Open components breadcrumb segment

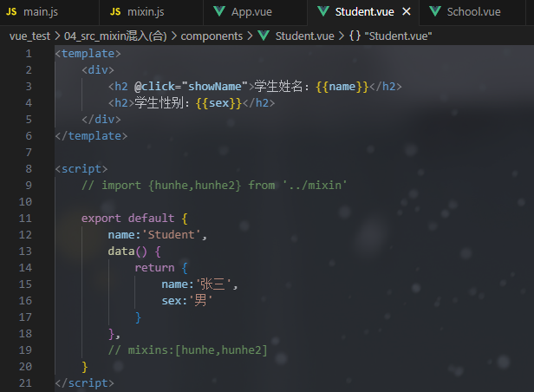[212, 36]
